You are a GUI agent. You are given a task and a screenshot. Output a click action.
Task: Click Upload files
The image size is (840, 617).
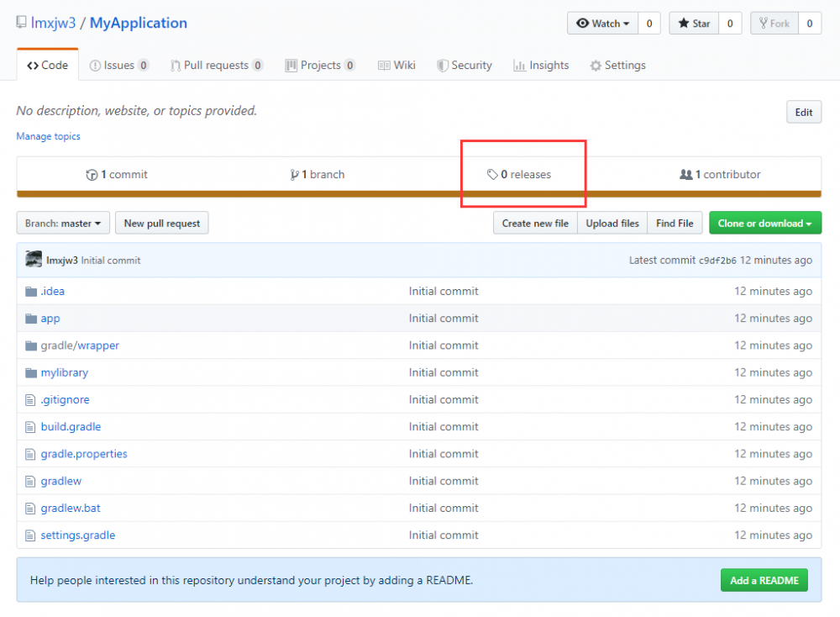point(612,223)
